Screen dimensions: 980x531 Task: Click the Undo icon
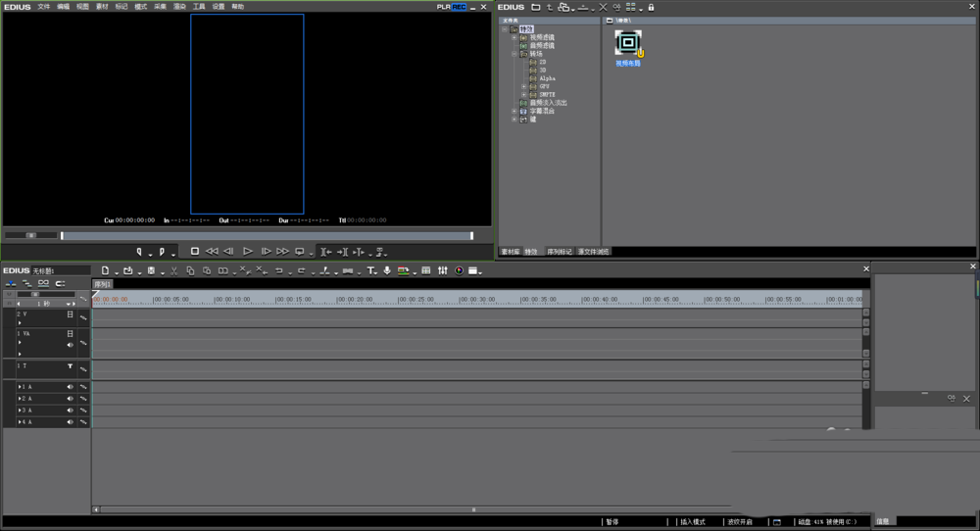(278, 270)
